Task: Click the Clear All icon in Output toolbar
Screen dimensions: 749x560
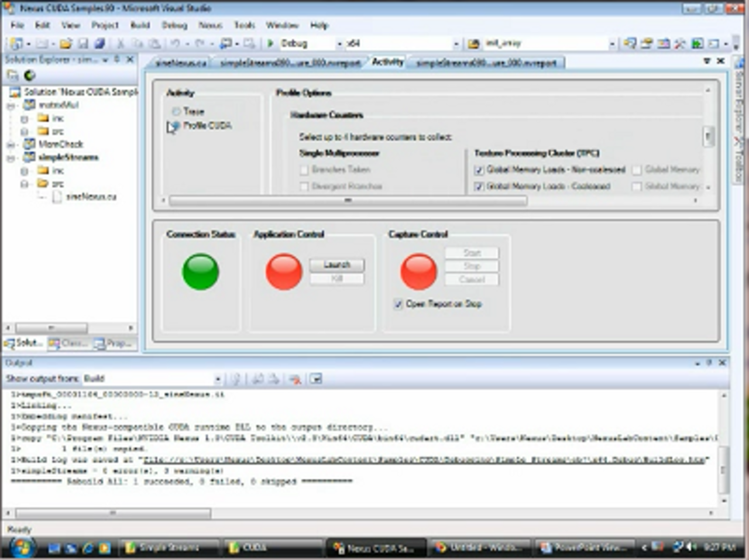Action: (295, 379)
